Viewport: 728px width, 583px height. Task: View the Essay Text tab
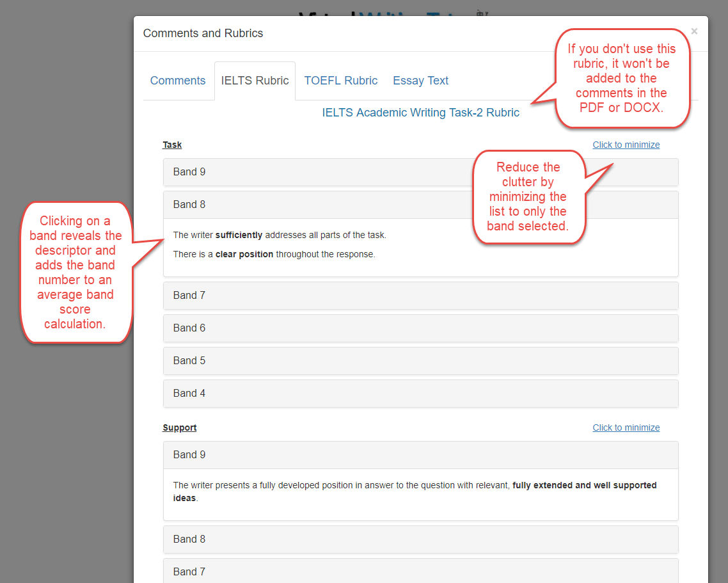pyautogui.click(x=420, y=80)
